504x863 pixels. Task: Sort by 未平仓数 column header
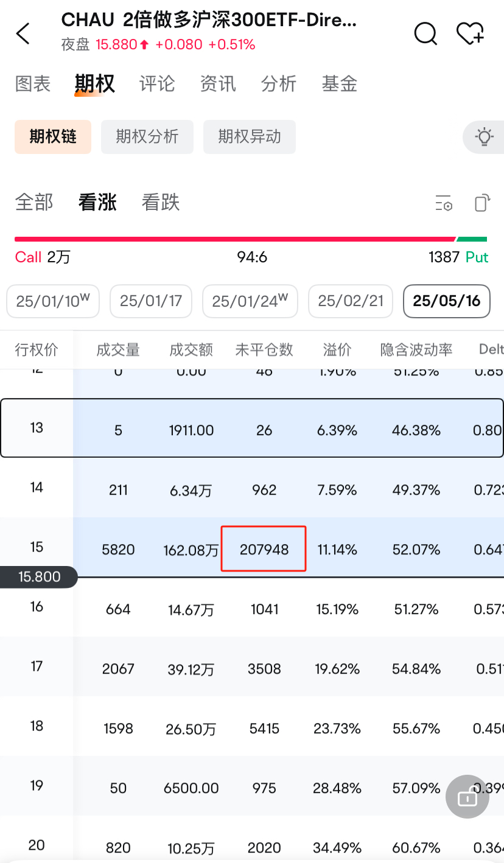pos(264,349)
